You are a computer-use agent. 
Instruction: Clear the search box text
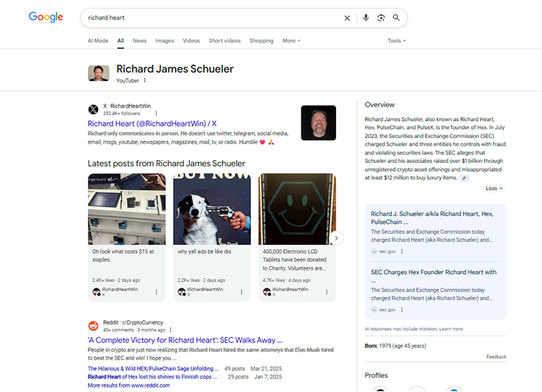pyautogui.click(x=347, y=18)
